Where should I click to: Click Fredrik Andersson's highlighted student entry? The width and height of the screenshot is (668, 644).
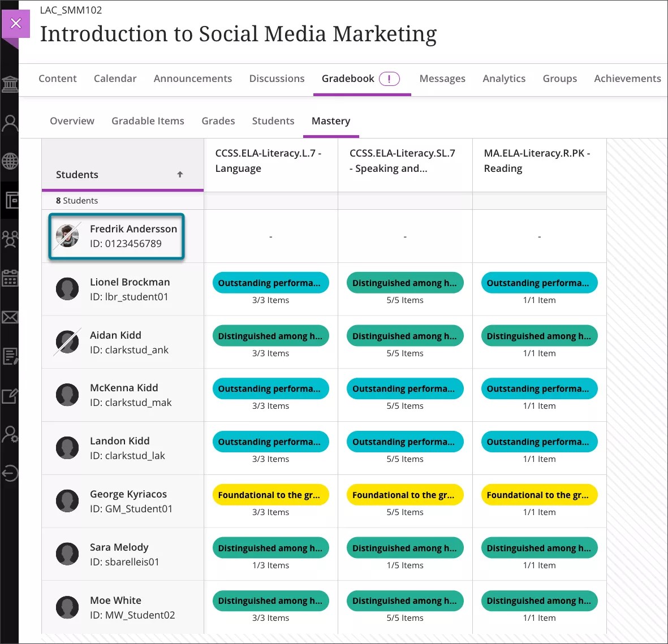tap(115, 236)
